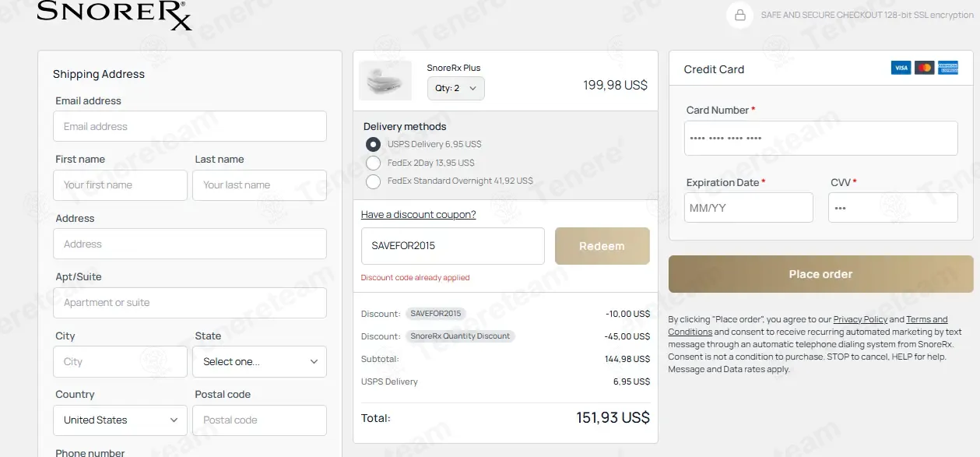Click the SnoreRx logo
The image size is (980, 457).
[x=114, y=15]
